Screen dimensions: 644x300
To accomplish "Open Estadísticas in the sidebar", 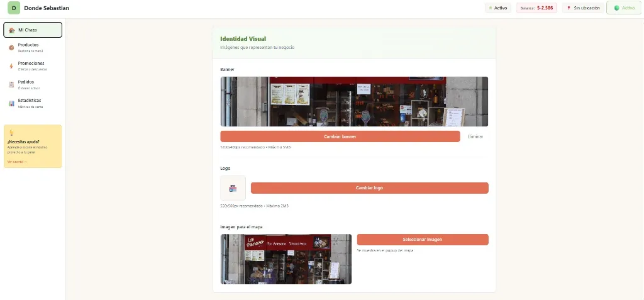I will (x=33, y=103).
